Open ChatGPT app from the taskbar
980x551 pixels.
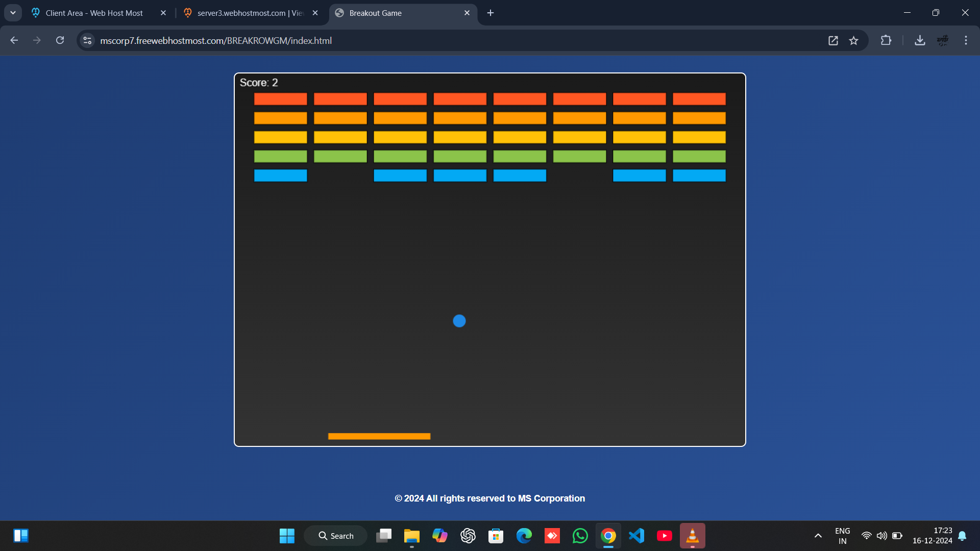(468, 536)
